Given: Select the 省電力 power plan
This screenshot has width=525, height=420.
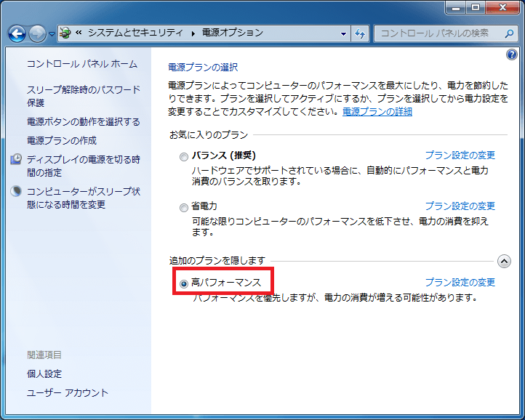Looking at the screenshot, I should point(184,207).
